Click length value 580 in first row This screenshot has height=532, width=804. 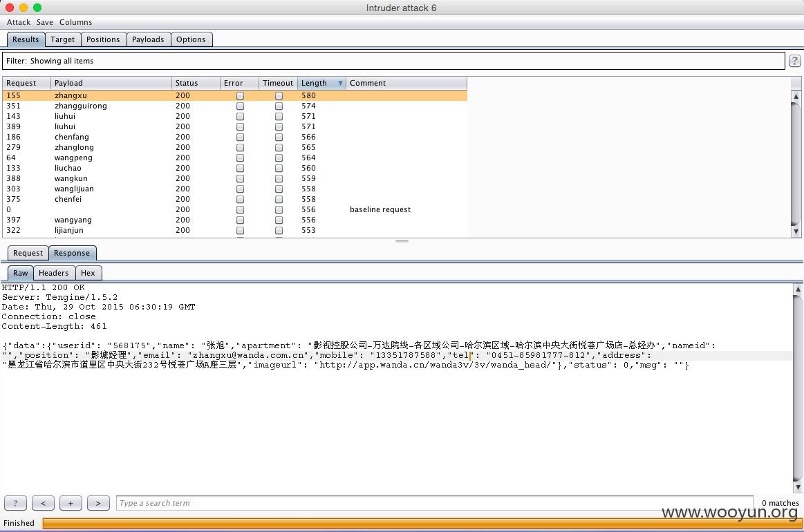pos(309,96)
